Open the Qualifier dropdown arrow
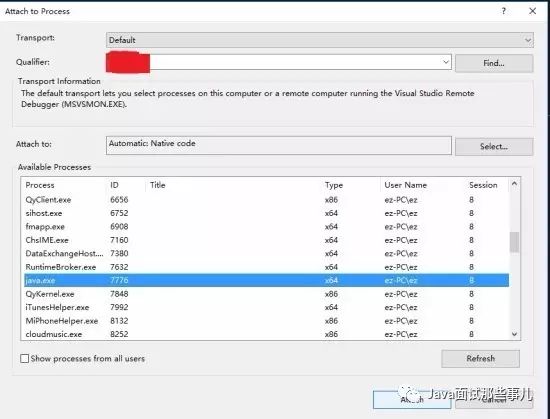Image resolution: width=550 pixels, height=419 pixels. tap(445, 62)
